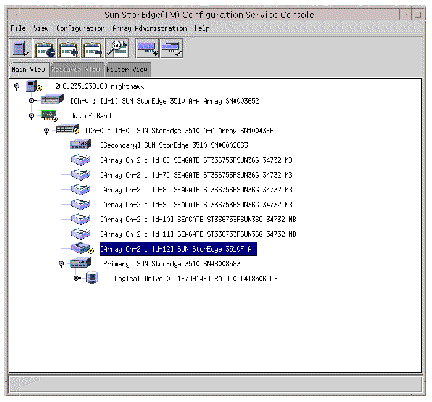The width and height of the screenshot is (432, 402).
Task: Select the Id 0 SEAGATE drive row text
Action: [196, 160]
